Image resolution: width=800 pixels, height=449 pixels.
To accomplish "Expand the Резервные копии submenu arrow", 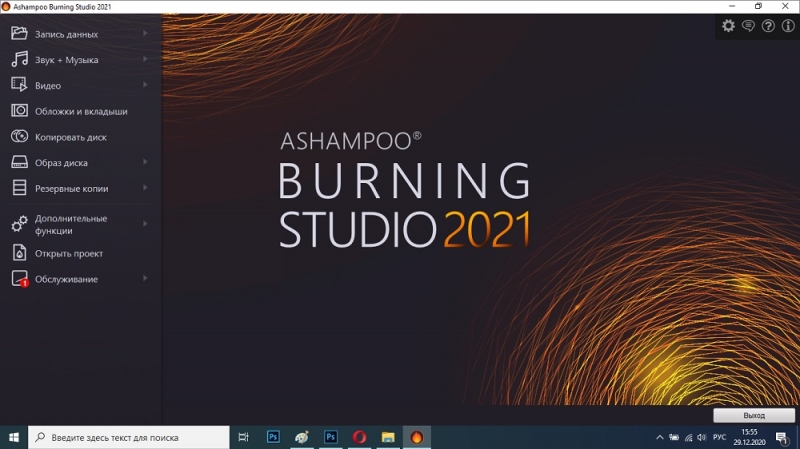I will tap(145, 187).
